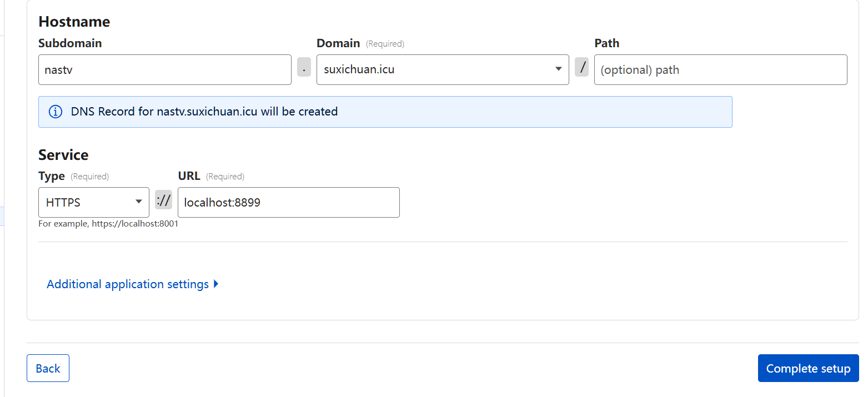
Task: Click the Back button
Action: 48,368
